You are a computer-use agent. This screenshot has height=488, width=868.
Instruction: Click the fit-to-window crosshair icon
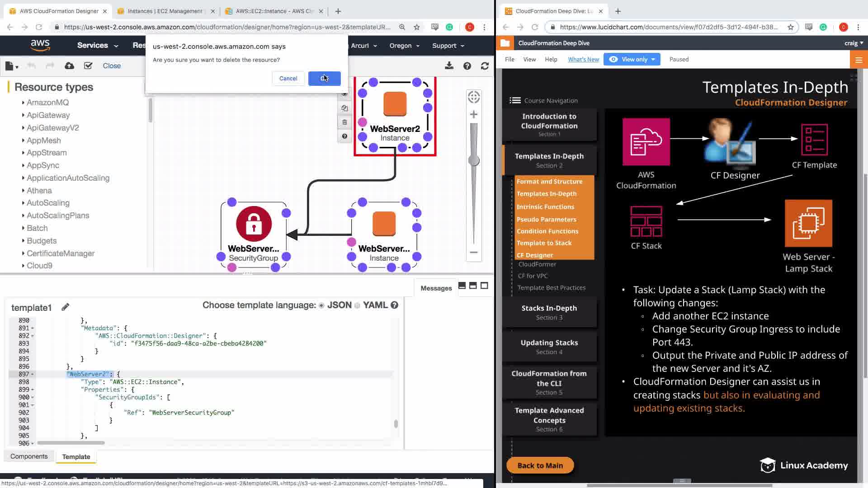point(474,97)
